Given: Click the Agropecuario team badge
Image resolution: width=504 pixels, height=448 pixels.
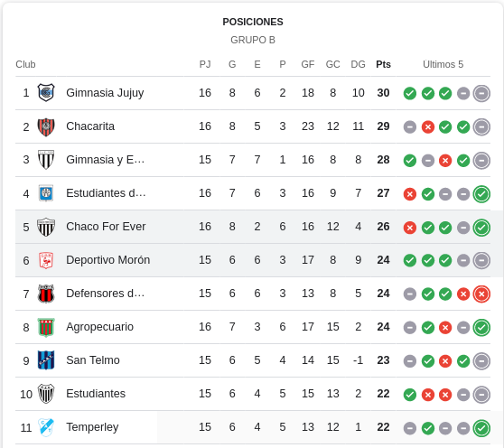Looking at the screenshot, I should (46, 327).
